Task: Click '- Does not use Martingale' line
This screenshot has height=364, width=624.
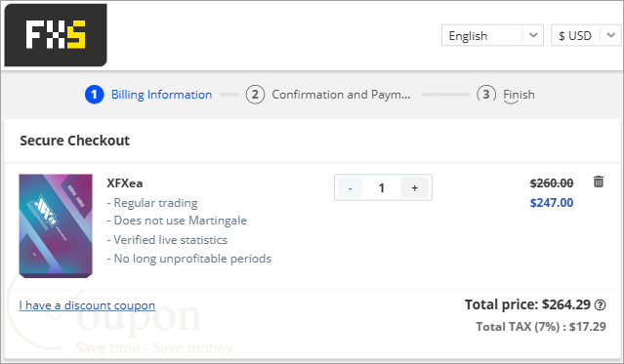Action: click(x=177, y=221)
